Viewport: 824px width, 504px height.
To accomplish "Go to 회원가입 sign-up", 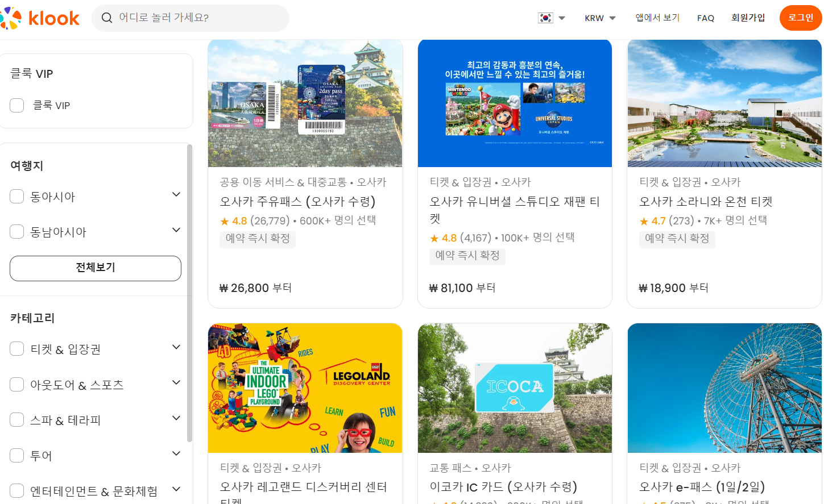I will pyautogui.click(x=748, y=18).
